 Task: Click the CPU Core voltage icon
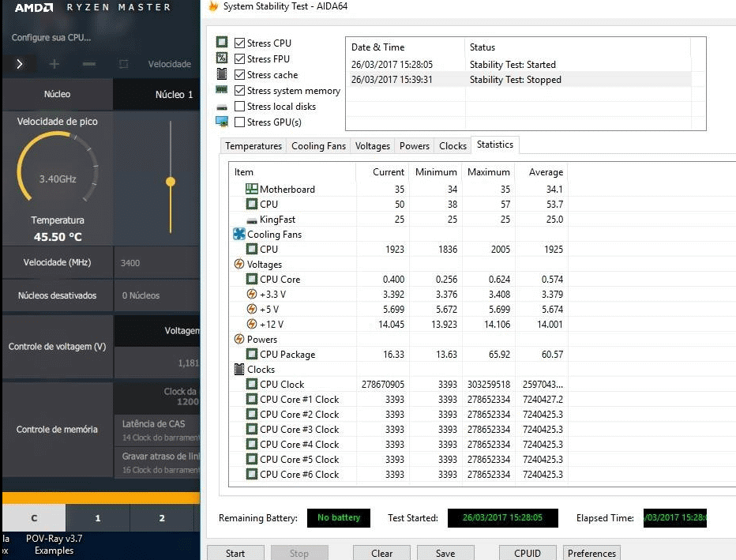coord(252,279)
